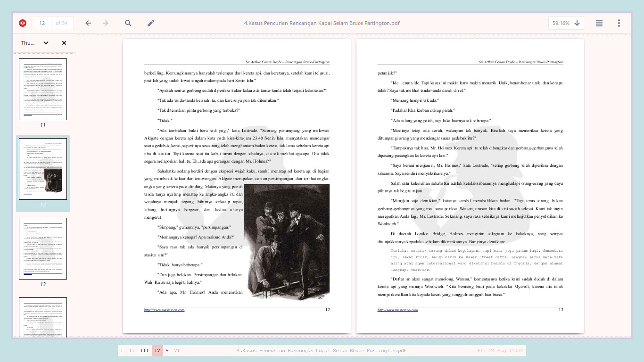The width and height of the screenshot is (644, 362).
Task: Select active workspace IV in the bar
Action: 157,351
